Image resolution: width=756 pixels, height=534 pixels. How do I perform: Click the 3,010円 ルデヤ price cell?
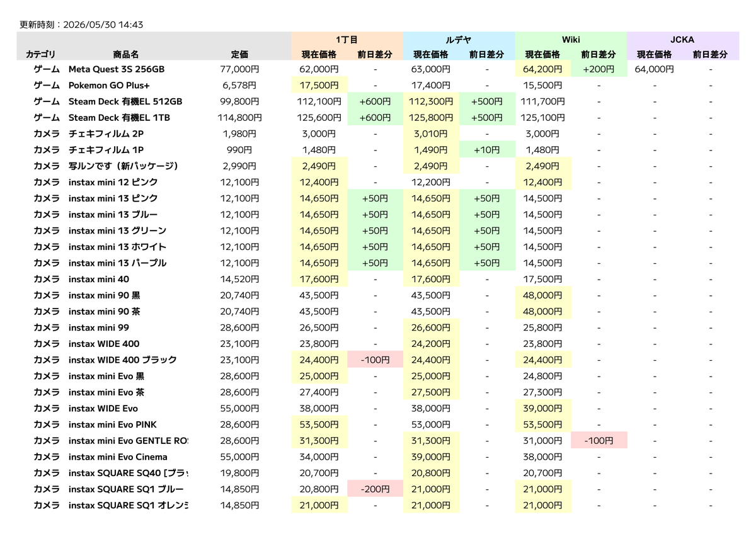click(431, 133)
